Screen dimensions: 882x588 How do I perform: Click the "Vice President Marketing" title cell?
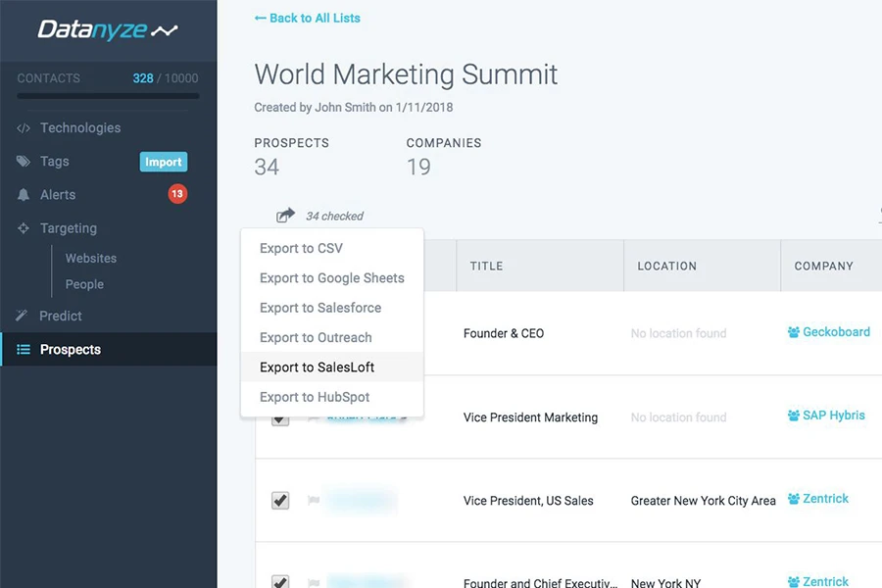[530, 416]
